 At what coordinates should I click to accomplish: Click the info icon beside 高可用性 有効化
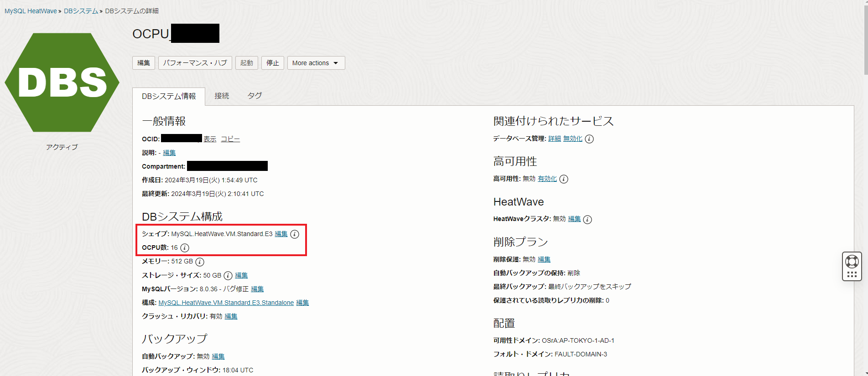(564, 179)
